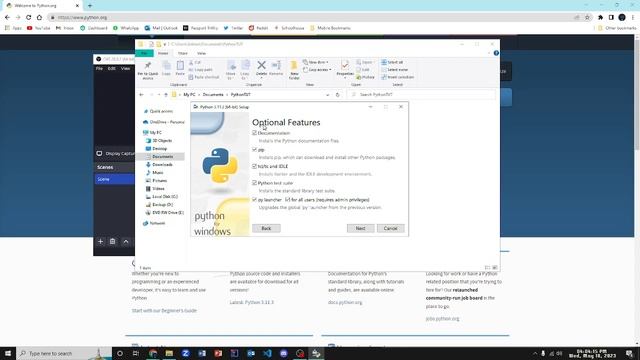Image resolution: width=640 pixels, height=360 pixels.
Task: Toggle the Python test suite checkbox
Action: point(255,183)
